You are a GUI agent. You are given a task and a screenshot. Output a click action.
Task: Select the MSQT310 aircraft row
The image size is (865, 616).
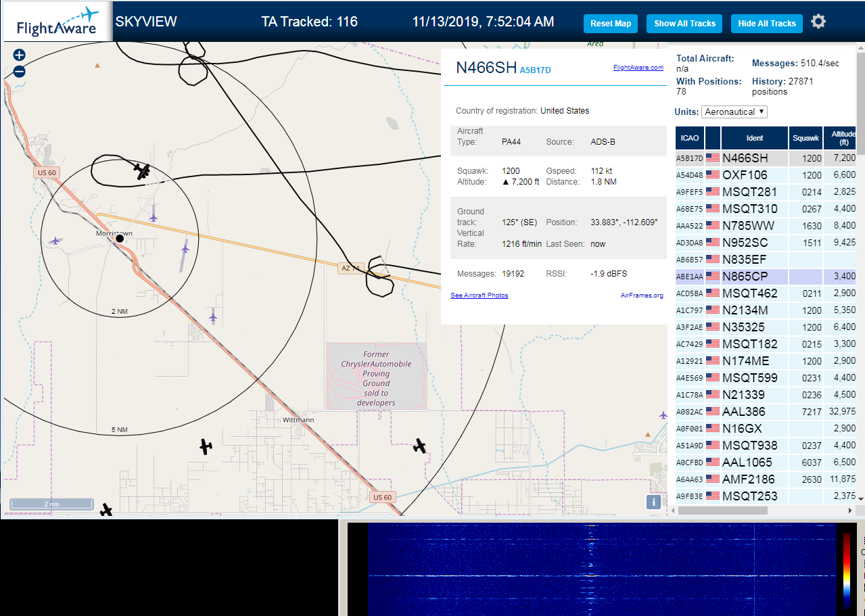point(766,209)
